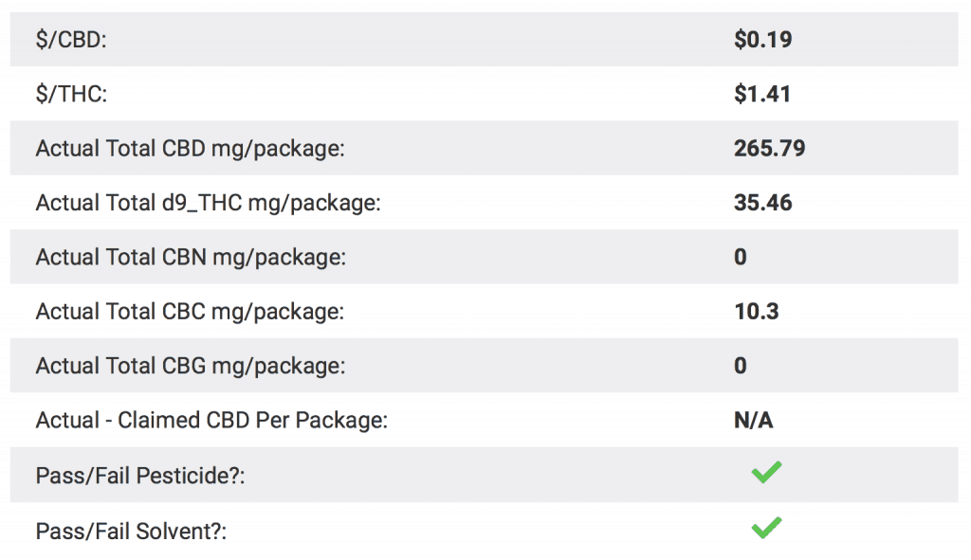The image size is (971, 560).
Task: Click the green Solvent pass checkmark
Action: (x=766, y=528)
